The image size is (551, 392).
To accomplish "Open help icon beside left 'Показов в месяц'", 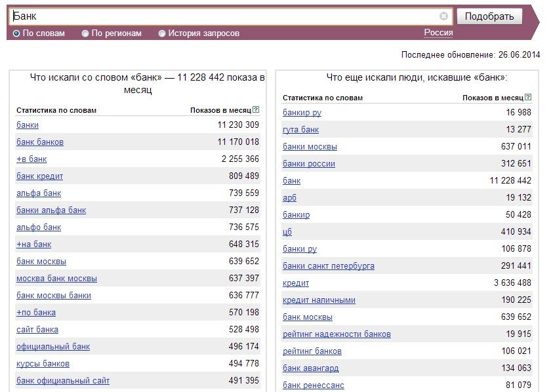I will click(256, 109).
